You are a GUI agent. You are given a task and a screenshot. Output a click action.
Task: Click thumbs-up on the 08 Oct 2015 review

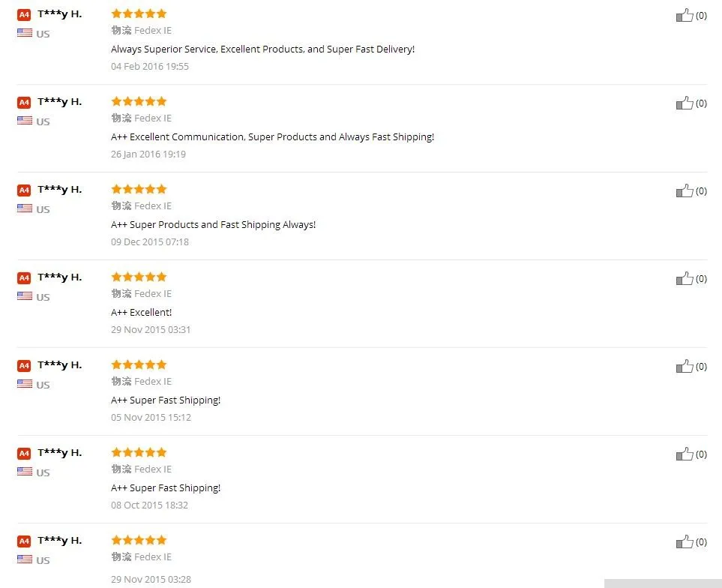tap(685, 454)
